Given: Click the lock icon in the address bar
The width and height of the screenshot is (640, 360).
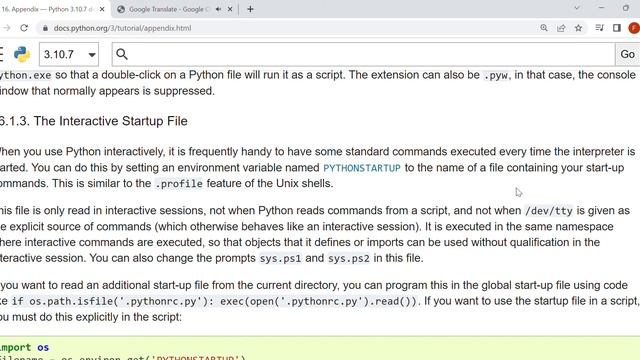Looking at the screenshot, I should pos(45,28).
